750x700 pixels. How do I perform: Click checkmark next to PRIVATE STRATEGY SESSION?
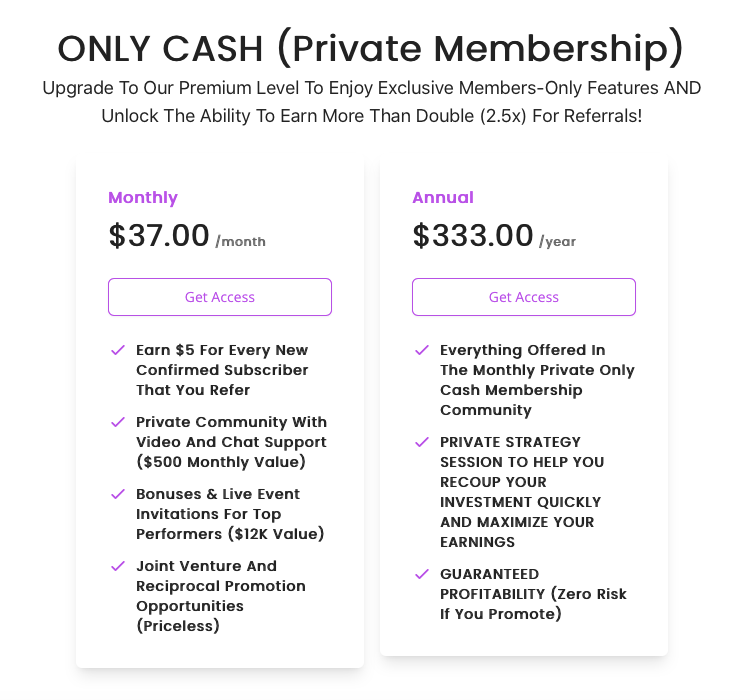422,442
